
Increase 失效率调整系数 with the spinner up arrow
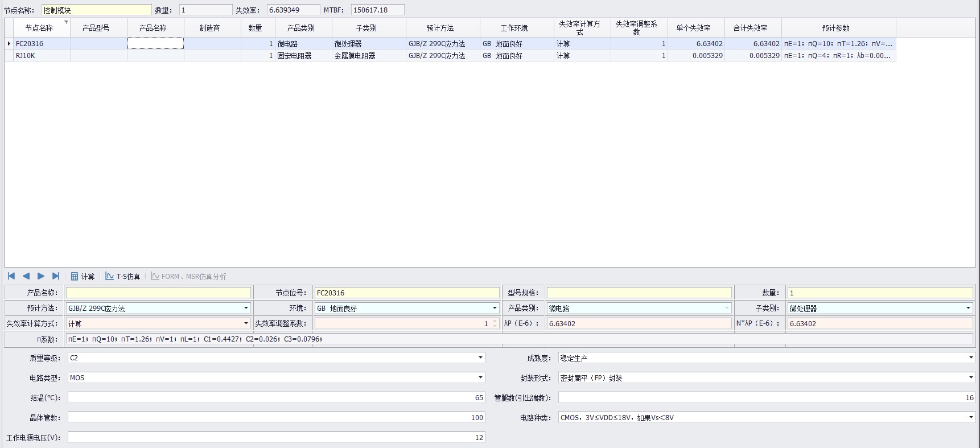point(495,321)
